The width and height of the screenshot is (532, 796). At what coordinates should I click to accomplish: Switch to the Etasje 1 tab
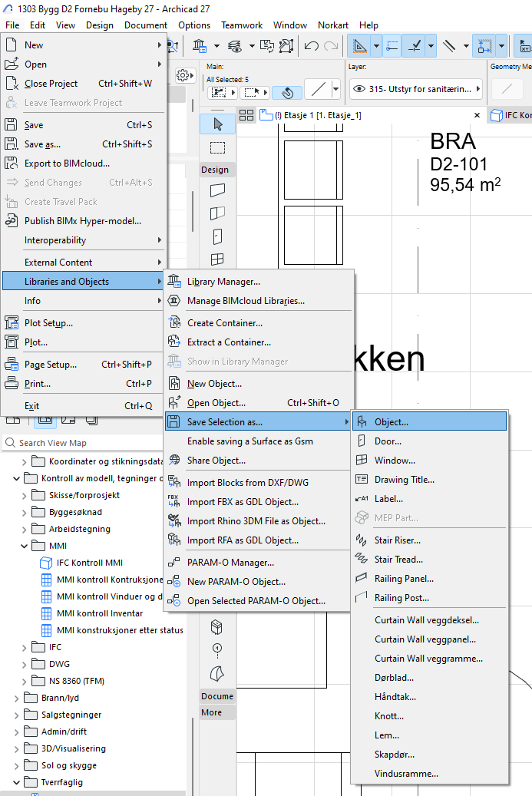point(315,115)
